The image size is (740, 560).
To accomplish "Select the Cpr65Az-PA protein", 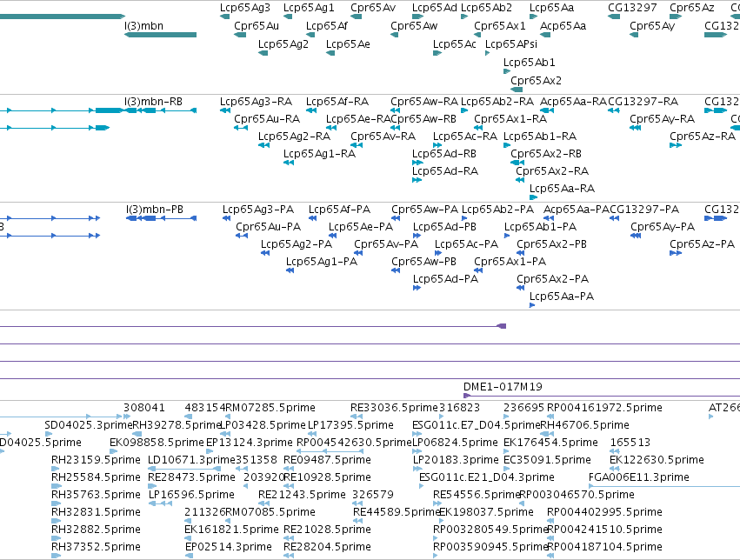I will 703,244.
